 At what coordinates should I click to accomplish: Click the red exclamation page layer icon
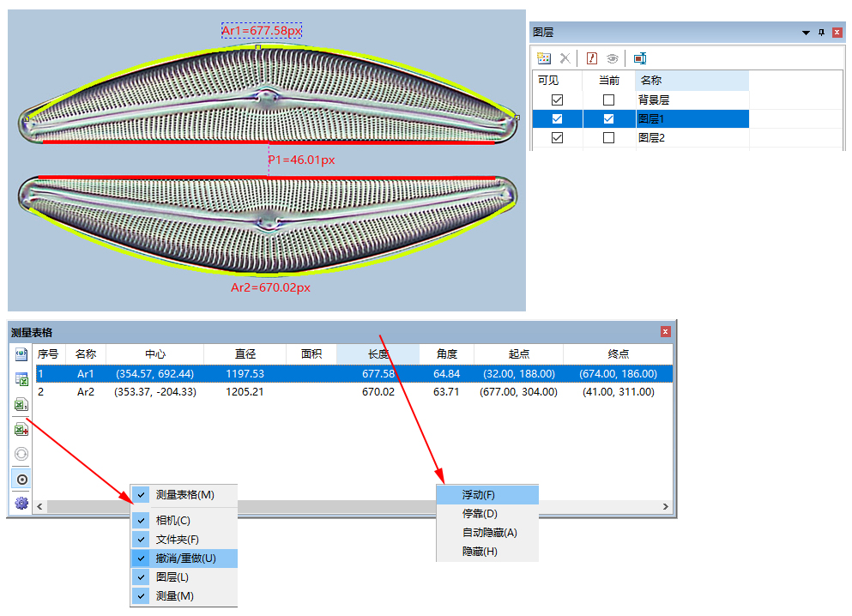click(x=592, y=58)
